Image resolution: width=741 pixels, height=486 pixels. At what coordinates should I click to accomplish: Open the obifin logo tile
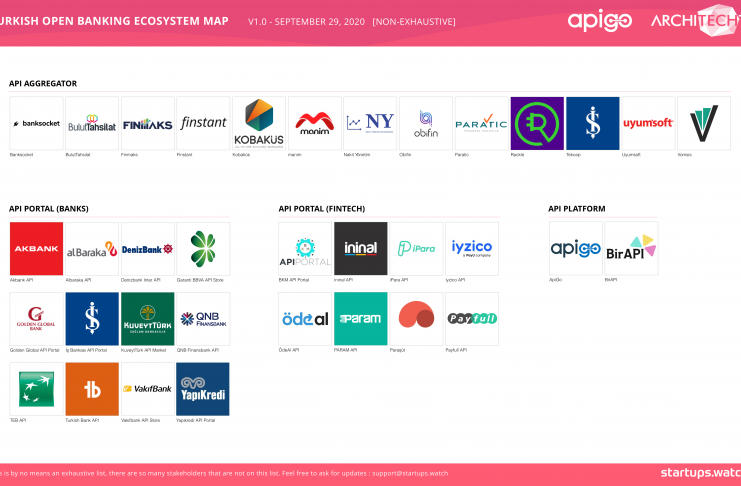pos(426,123)
